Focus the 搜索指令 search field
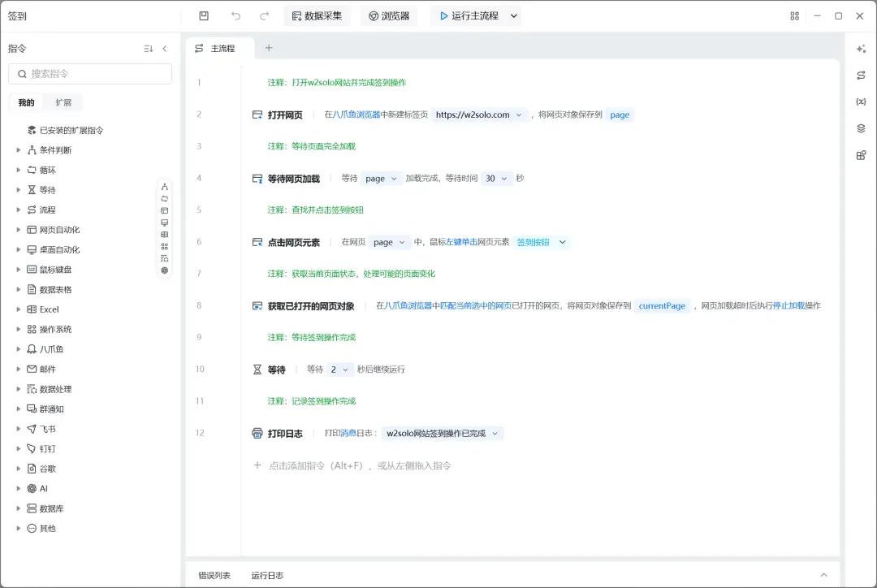The width and height of the screenshot is (877, 588). 90,74
